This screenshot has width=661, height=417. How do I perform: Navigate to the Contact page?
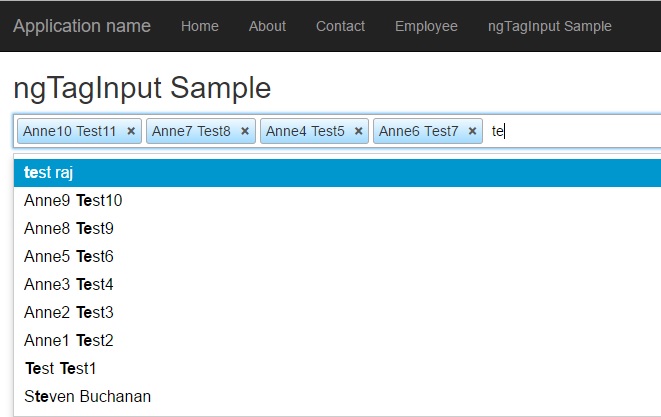[340, 26]
